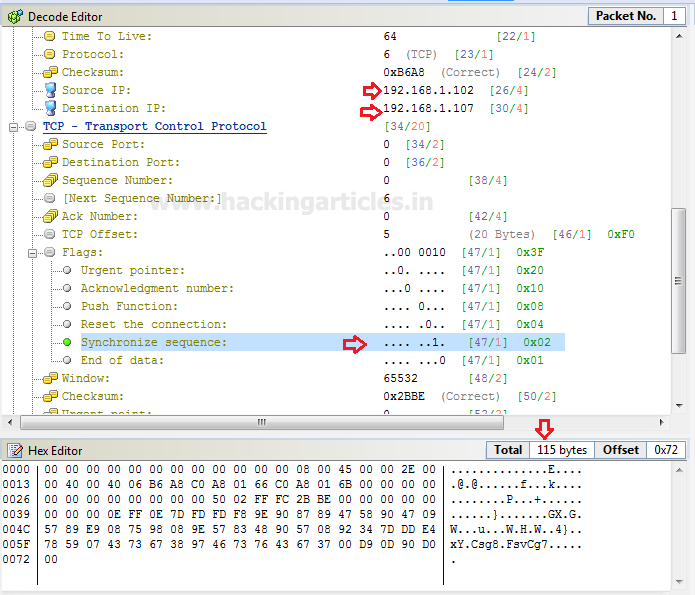The image size is (695, 595).
Task: Click horizontal scrollbar right arrow
Action: tap(661, 422)
